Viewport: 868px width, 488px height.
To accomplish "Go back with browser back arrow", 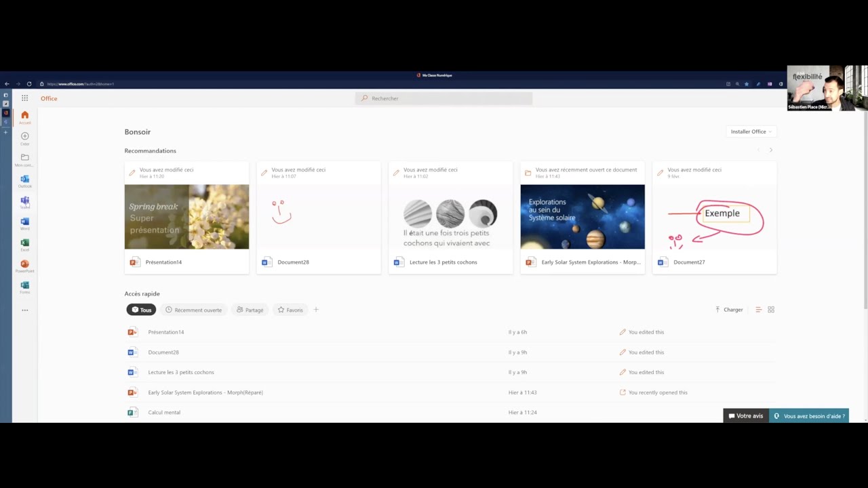I will tap(7, 84).
